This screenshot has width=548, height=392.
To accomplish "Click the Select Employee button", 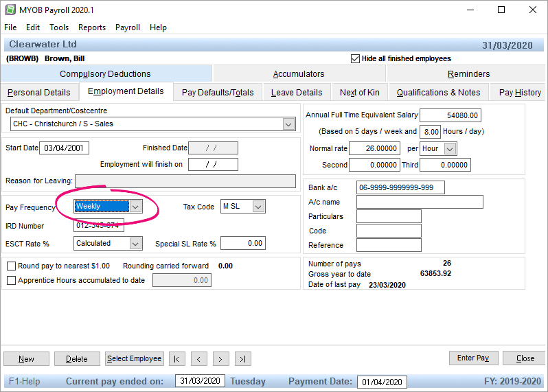I will (x=134, y=358).
